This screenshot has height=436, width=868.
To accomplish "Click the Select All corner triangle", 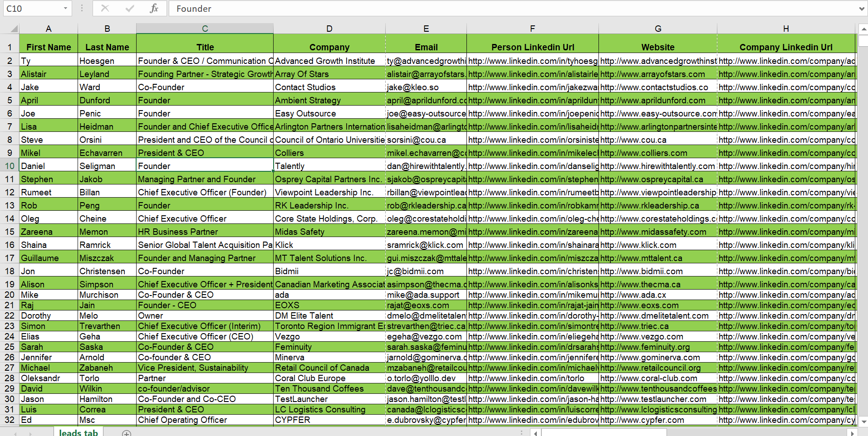I will tap(14, 29).
